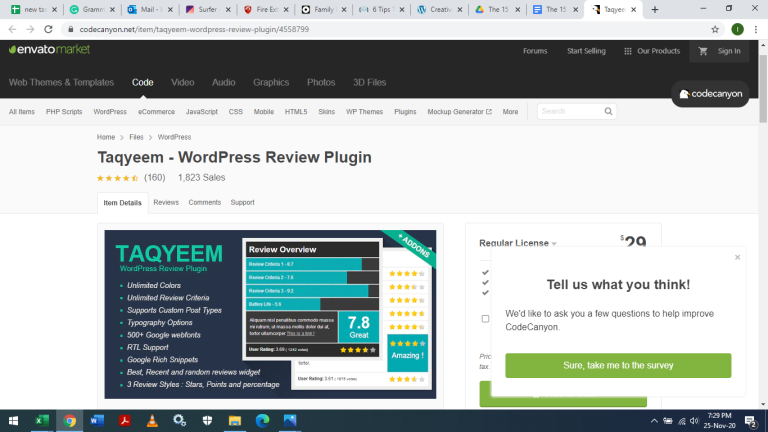Show hidden system tray icons

point(654,421)
